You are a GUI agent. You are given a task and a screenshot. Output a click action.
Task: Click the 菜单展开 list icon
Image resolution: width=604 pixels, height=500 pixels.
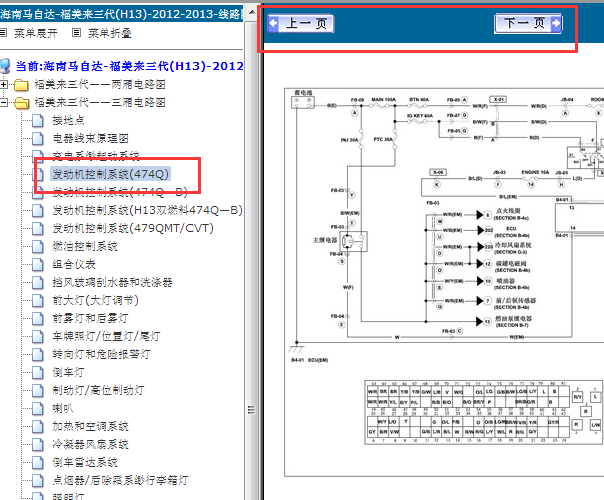pos(3,33)
